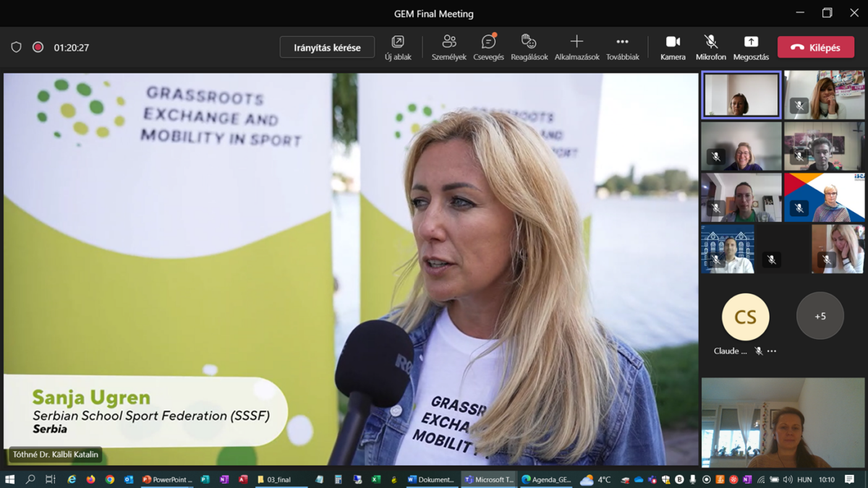Show the Személyek participants panel
The image size is (868, 488).
tap(448, 47)
